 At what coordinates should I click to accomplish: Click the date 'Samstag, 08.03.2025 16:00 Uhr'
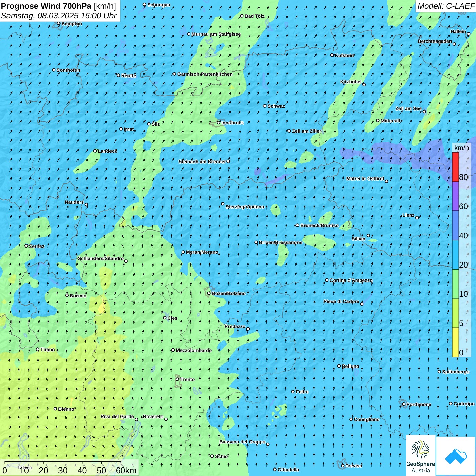coord(59,16)
